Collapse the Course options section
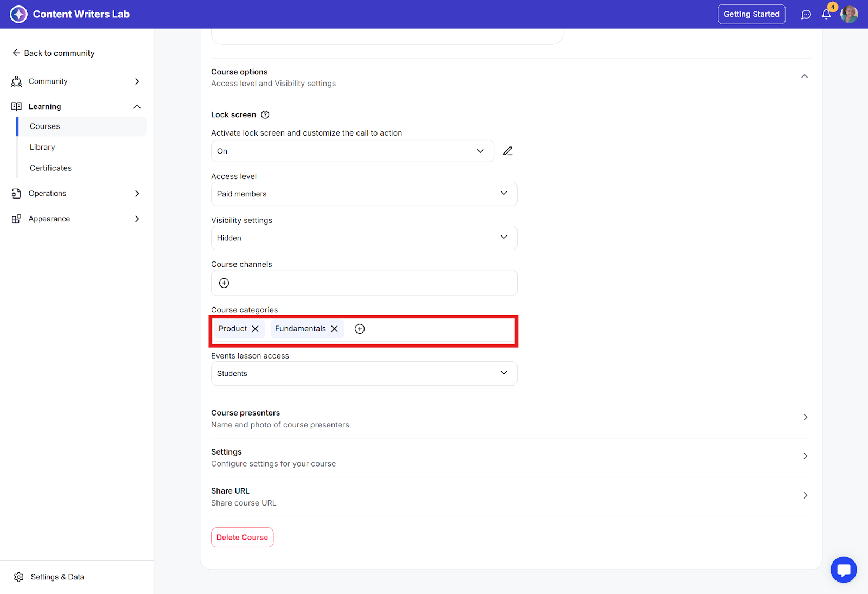This screenshot has width=868, height=594. [x=805, y=76]
